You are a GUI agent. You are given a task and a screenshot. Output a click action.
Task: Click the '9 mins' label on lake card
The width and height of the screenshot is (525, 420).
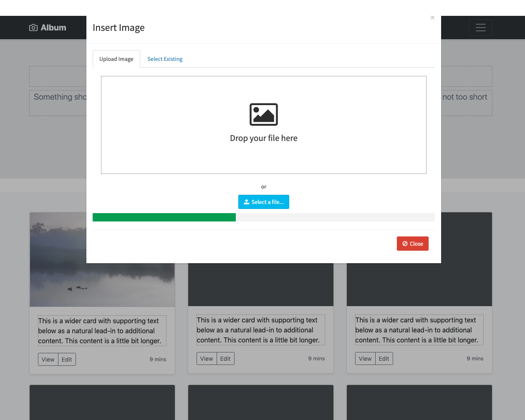point(158,360)
